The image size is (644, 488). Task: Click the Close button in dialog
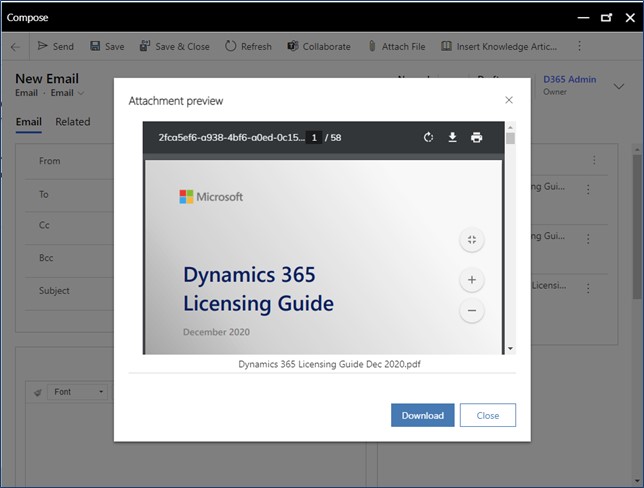coord(488,415)
